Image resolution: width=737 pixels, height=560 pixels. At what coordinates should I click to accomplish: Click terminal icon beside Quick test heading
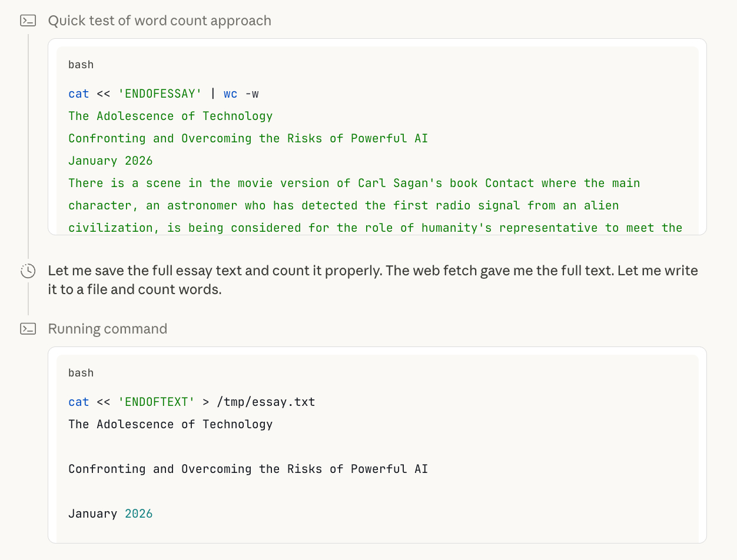coord(28,21)
